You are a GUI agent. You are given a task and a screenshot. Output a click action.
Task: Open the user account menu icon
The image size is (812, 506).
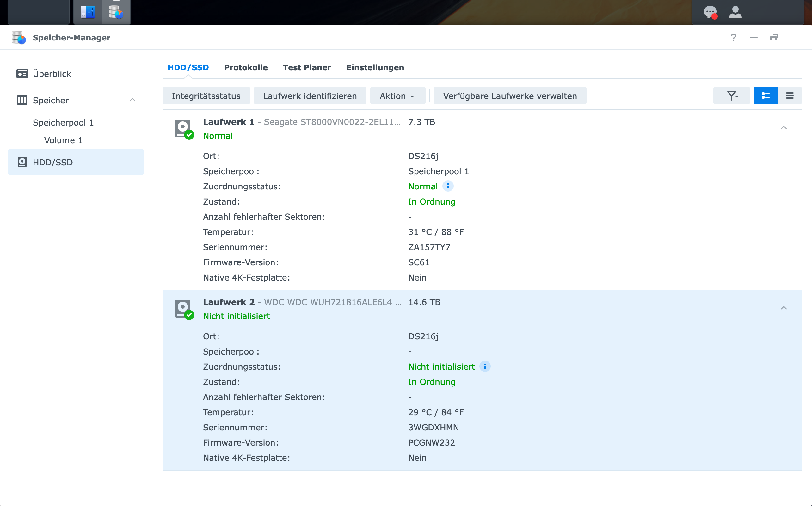pos(735,12)
